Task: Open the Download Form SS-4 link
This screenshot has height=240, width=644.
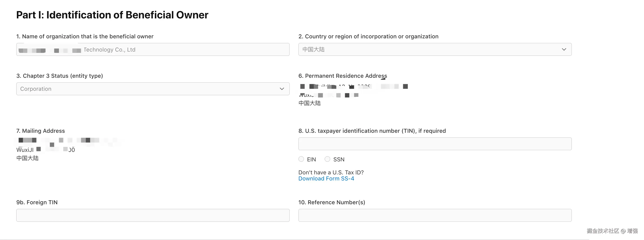Action: (326, 179)
